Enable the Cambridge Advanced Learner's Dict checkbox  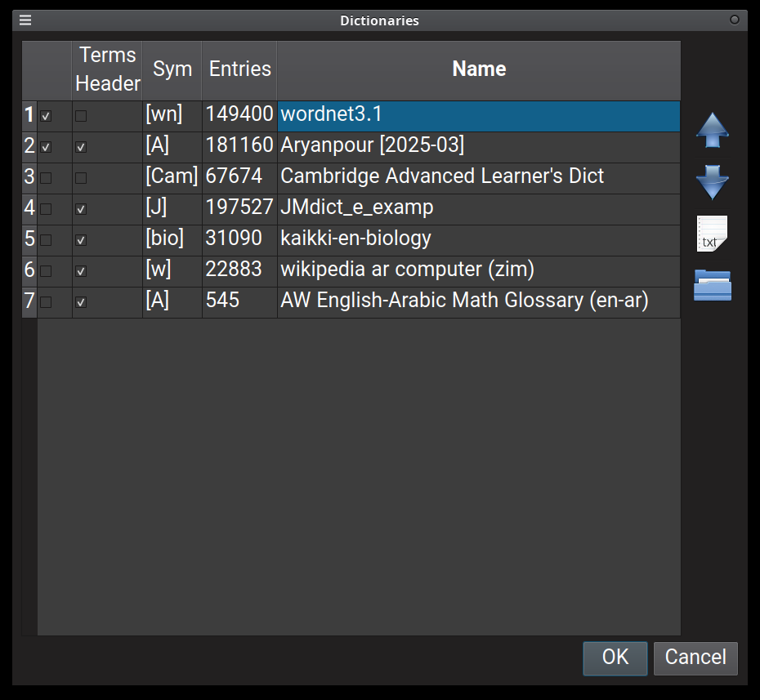[x=46, y=178]
